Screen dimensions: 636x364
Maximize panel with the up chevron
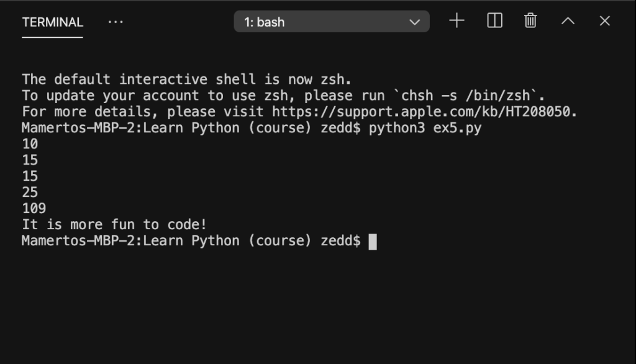(568, 21)
